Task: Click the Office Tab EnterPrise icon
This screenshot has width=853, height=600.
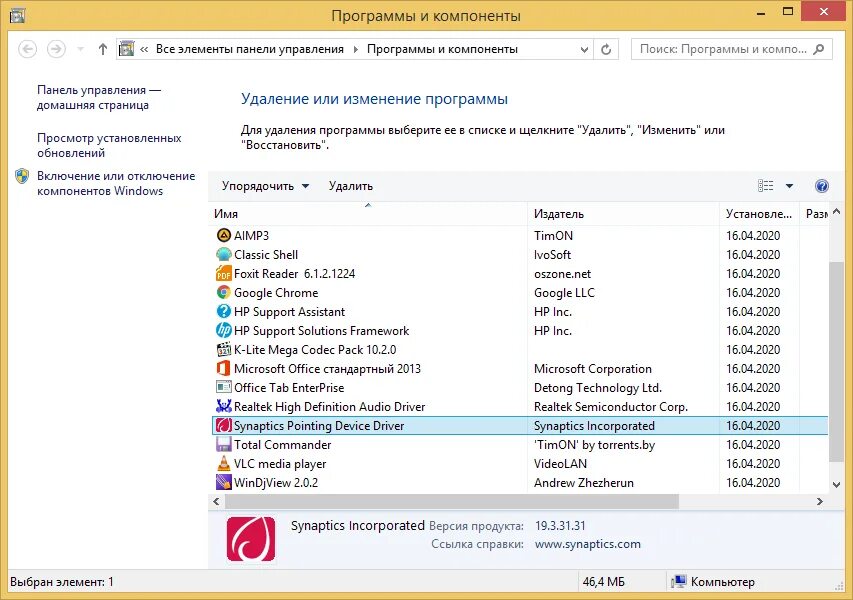Action: click(224, 388)
